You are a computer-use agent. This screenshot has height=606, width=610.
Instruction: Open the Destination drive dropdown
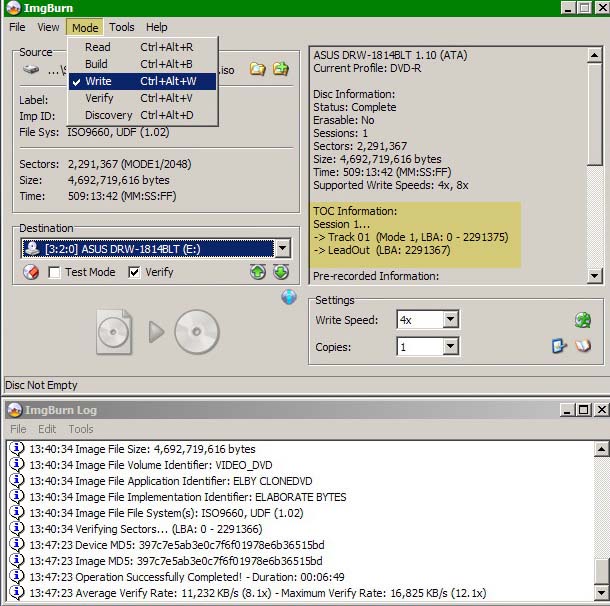(282, 248)
